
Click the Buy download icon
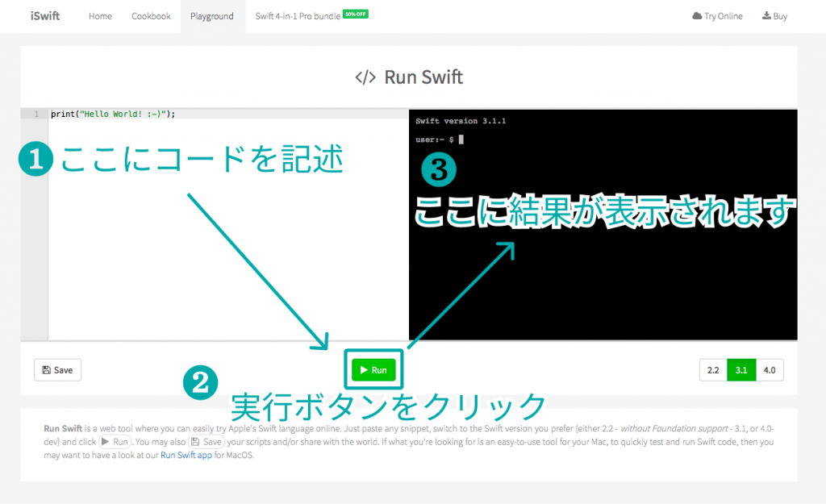point(766,16)
